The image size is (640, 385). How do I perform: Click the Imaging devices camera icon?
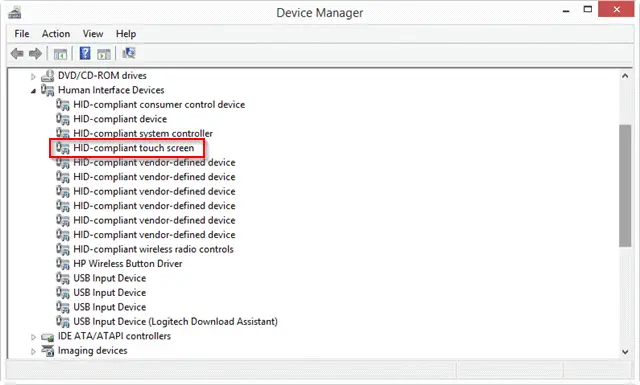click(48, 351)
